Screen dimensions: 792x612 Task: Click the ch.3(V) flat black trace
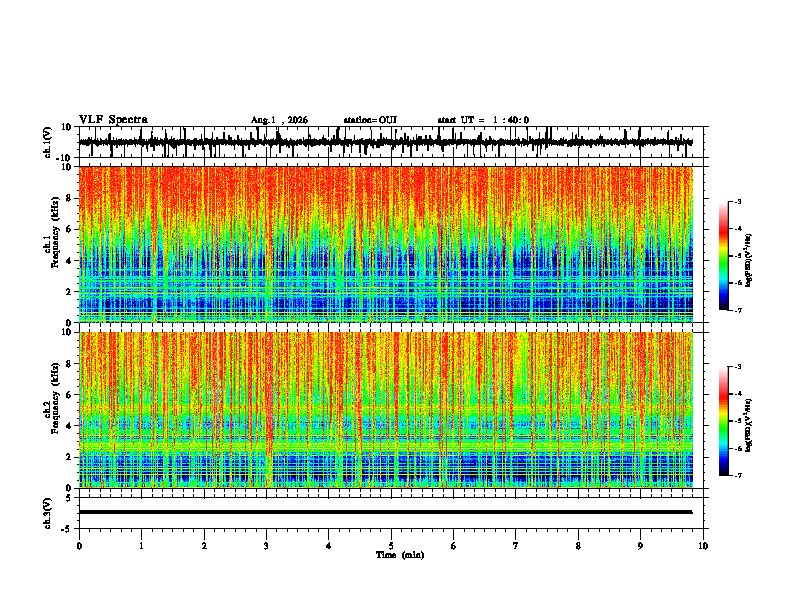click(x=386, y=512)
